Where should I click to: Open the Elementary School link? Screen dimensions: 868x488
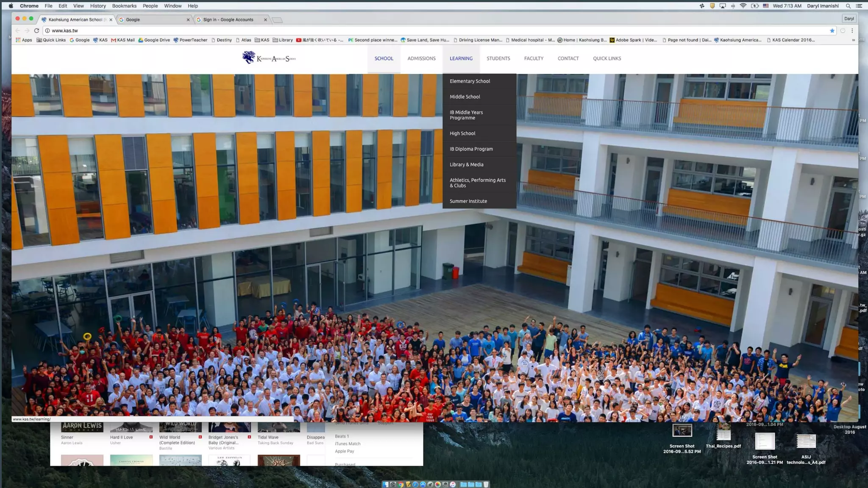[470, 81]
